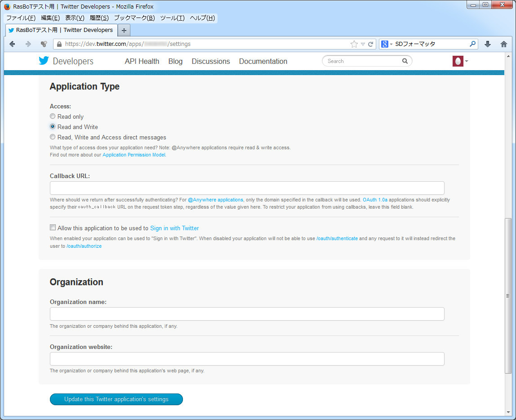Image resolution: width=516 pixels, height=420 pixels.
Task: Open the 編集(E) menu
Action: coord(50,18)
